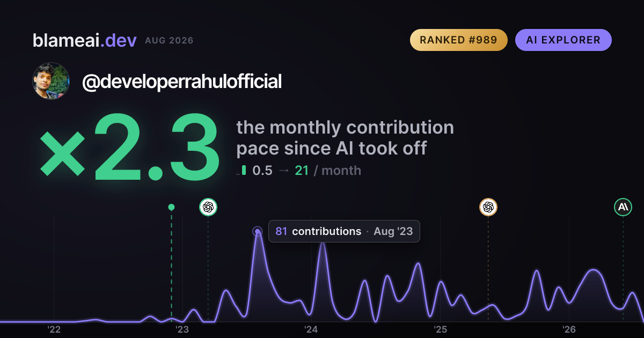The height and width of the screenshot is (338, 644).
Task: Select the '25 year axis label
Action: click(x=440, y=329)
